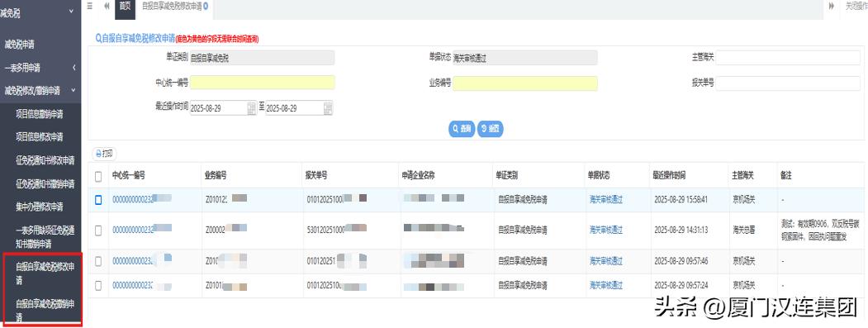The image size is (868, 328).
Task: Open calendar picker for start date
Action: pyautogui.click(x=252, y=108)
